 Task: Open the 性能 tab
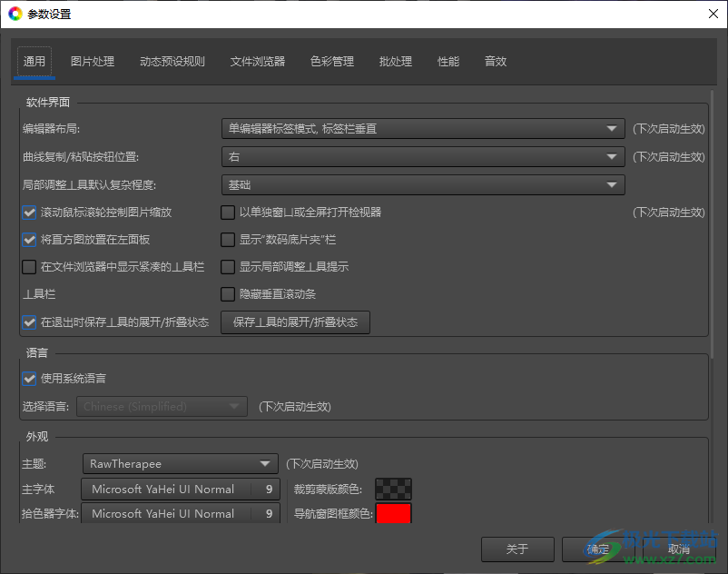(x=448, y=61)
